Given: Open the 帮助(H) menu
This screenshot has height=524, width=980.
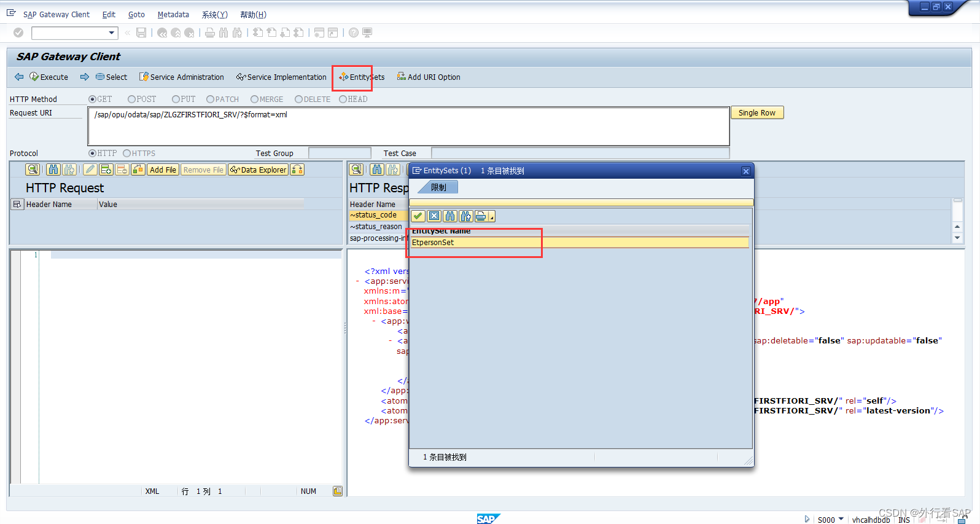Looking at the screenshot, I should pos(253,14).
